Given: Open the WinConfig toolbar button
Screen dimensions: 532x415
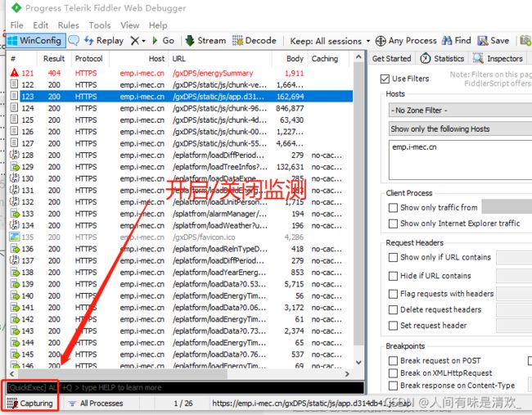Looking at the screenshot, I should [35, 41].
